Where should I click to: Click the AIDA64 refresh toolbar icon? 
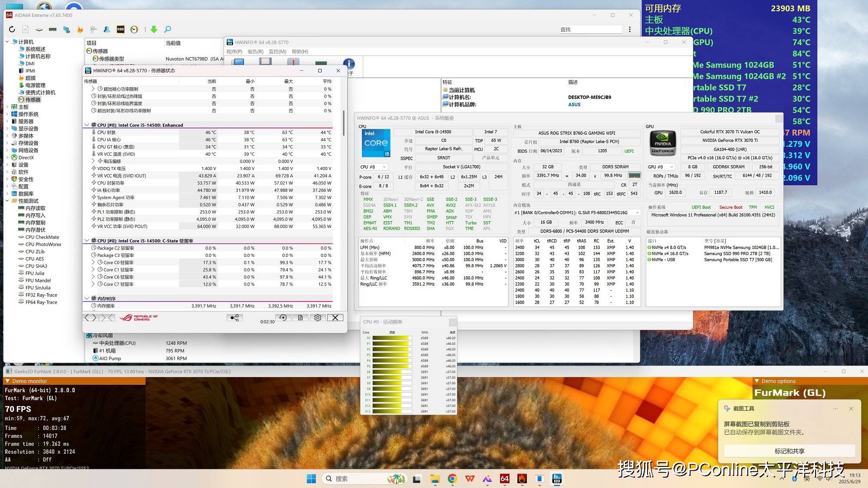(x=12, y=29)
